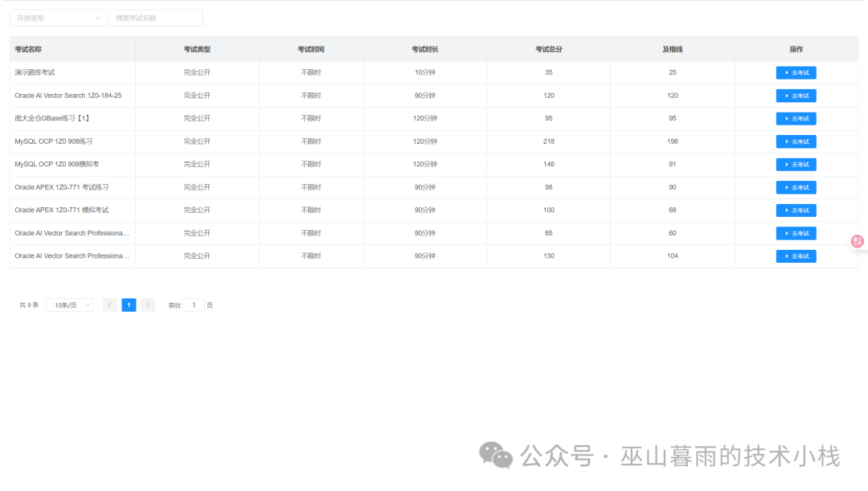Click the 考试名称 column header

[28, 49]
